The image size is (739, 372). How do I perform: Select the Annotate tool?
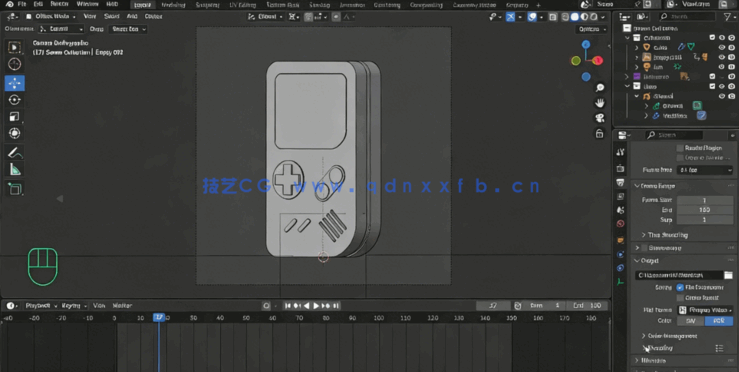pyautogui.click(x=15, y=153)
